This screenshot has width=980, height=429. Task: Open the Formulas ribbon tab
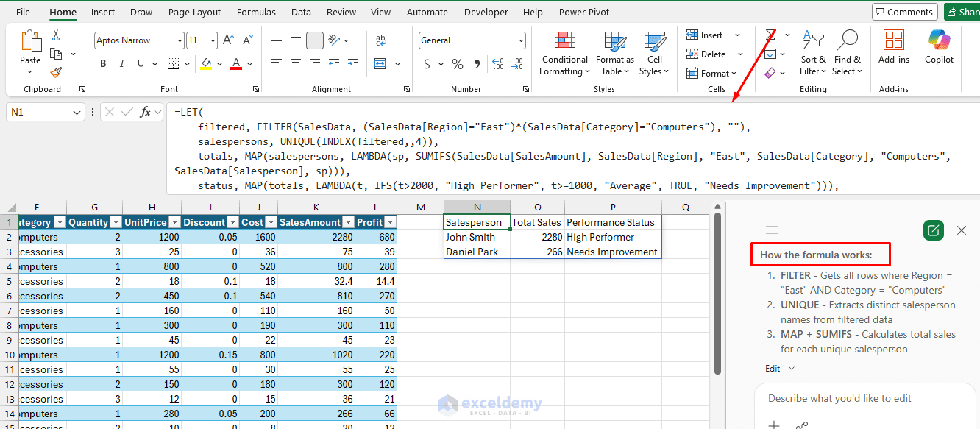(256, 13)
